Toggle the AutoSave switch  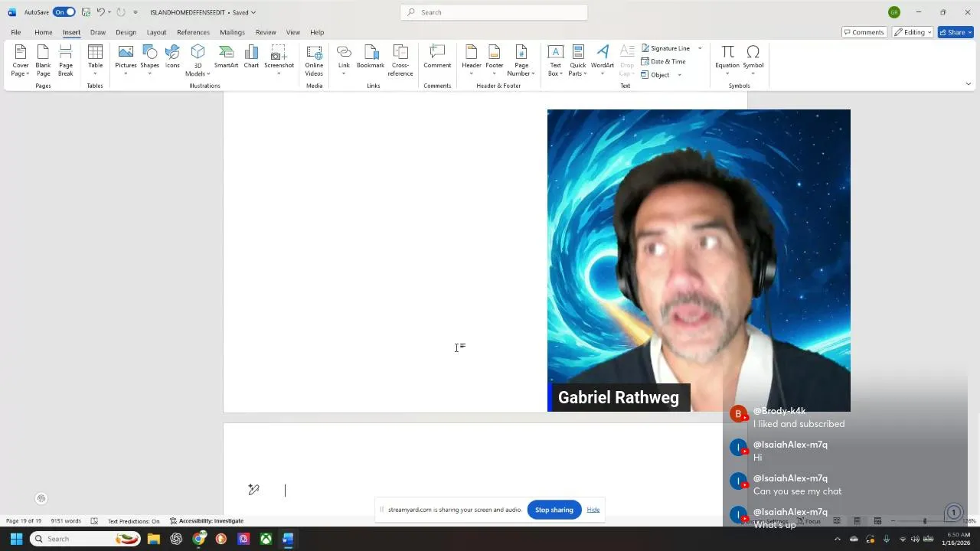coord(64,12)
